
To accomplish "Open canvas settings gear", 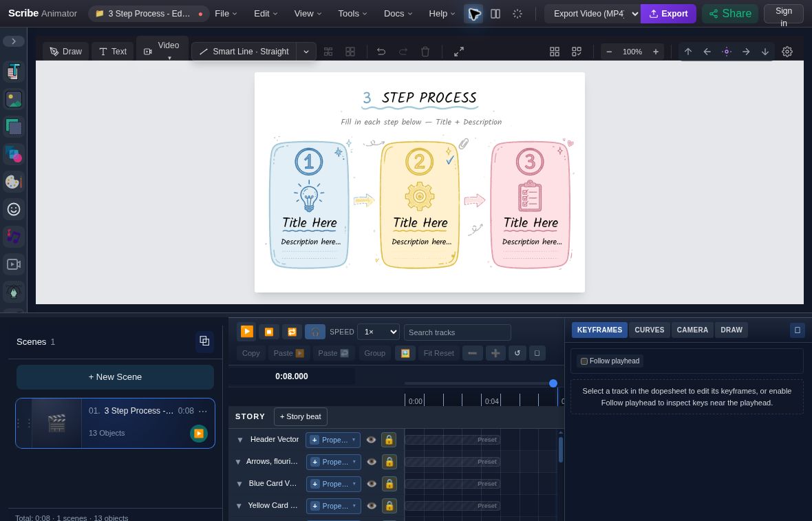I will click(x=787, y=51).
